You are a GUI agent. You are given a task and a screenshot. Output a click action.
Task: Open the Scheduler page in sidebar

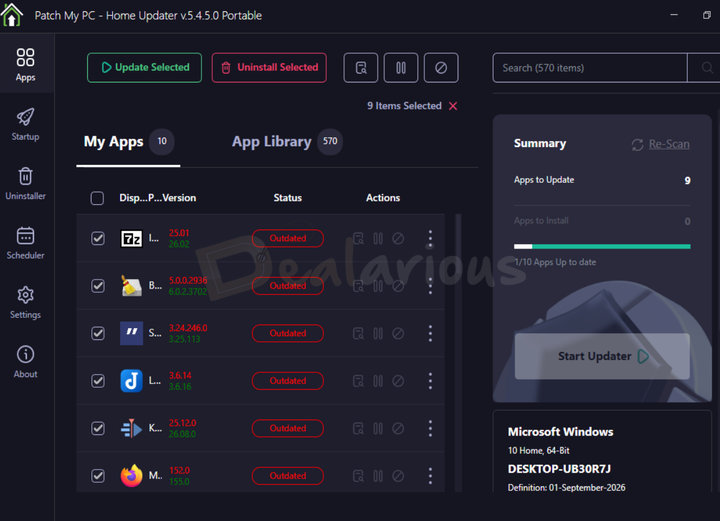[26, 242]
